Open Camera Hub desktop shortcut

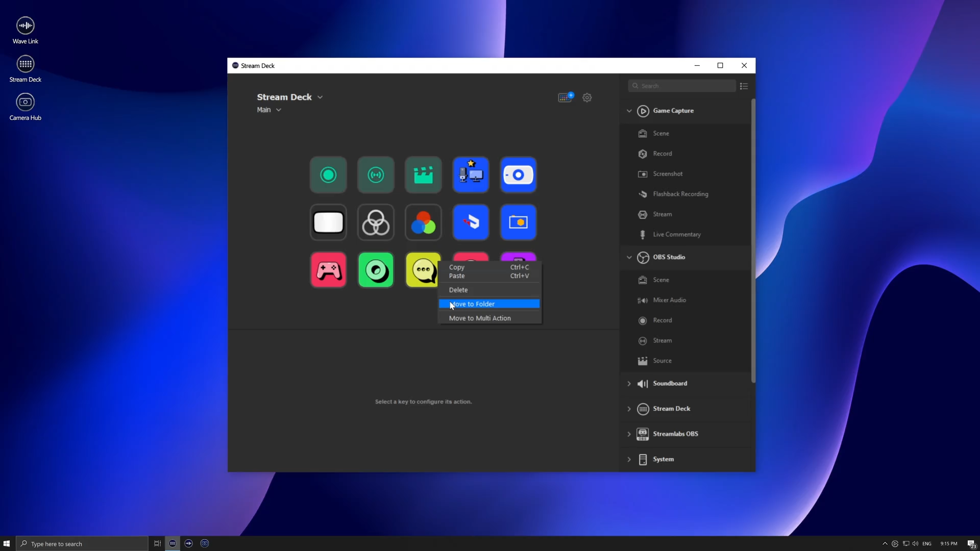pos(26,107)
